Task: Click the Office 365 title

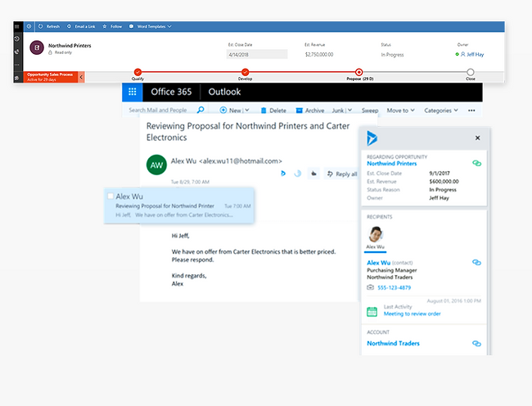Action: point(171,92)
